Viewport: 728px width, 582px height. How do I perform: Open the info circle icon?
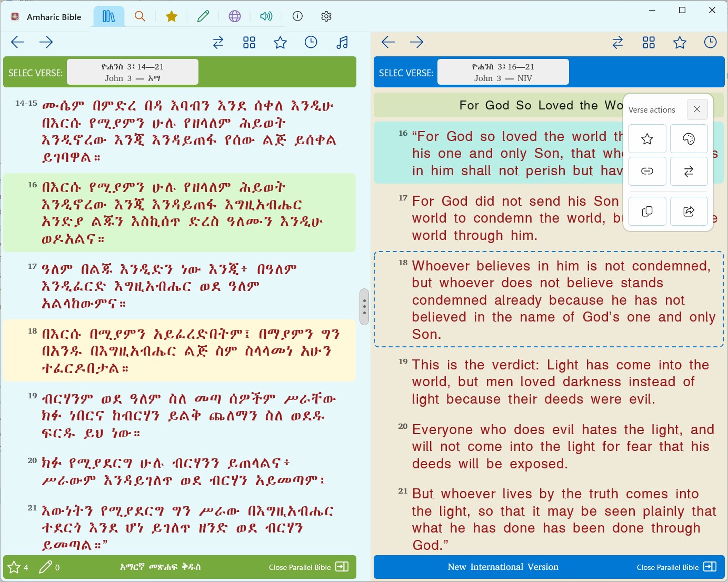pyautogui.click(x=297, y=16)
